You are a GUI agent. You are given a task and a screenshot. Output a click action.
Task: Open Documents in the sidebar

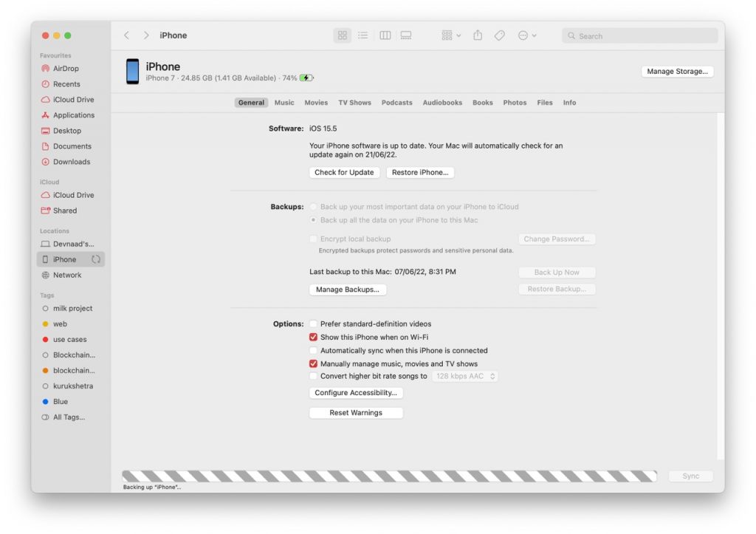(x=72, y=146)
